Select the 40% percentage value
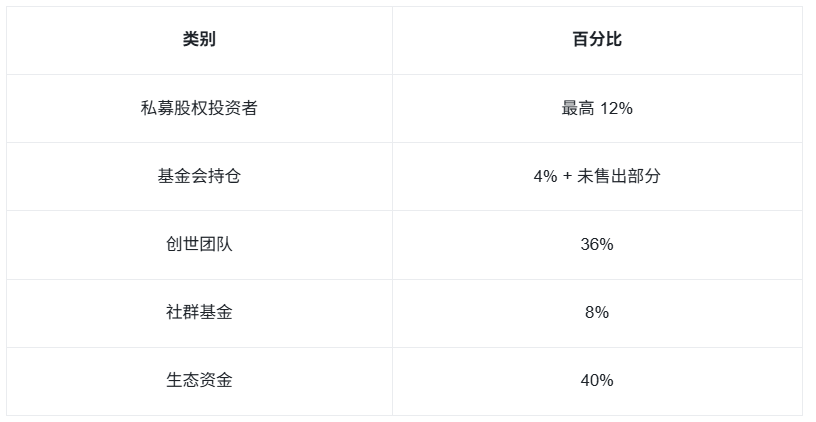 pos(597,380)
